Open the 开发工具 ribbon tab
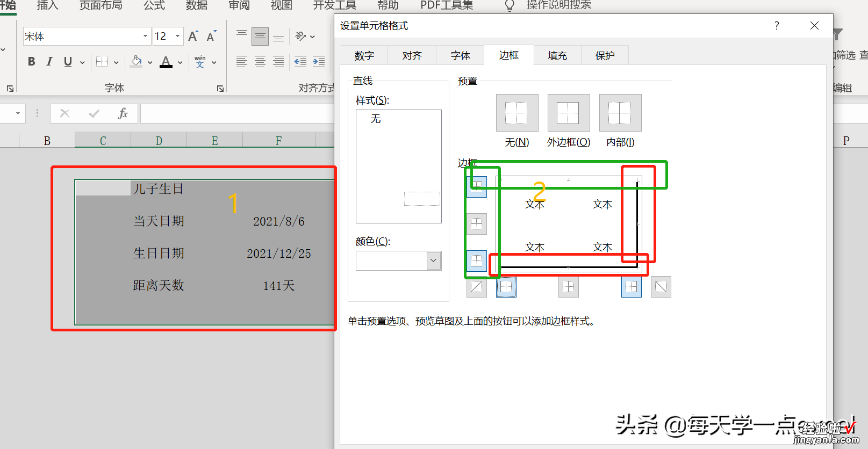The height and width of the screenshot is (449, 868). (x=335, y=5)
